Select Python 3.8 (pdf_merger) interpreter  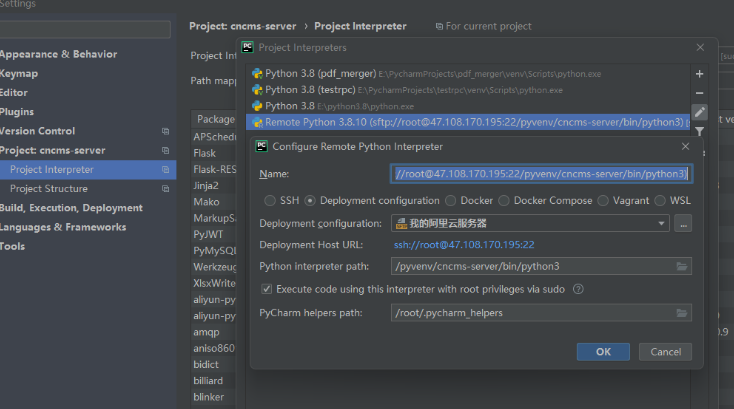coord(467,73)
